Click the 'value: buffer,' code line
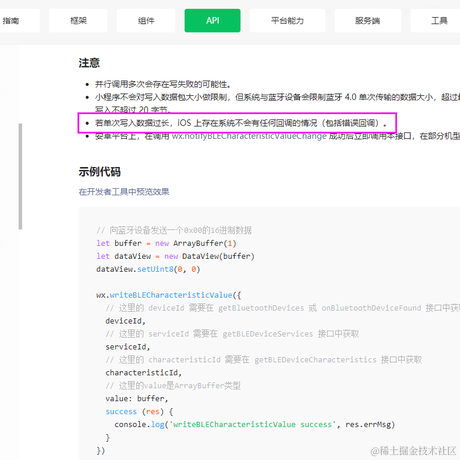The width and height of the screenshot is (460, 460). point(137,399)
